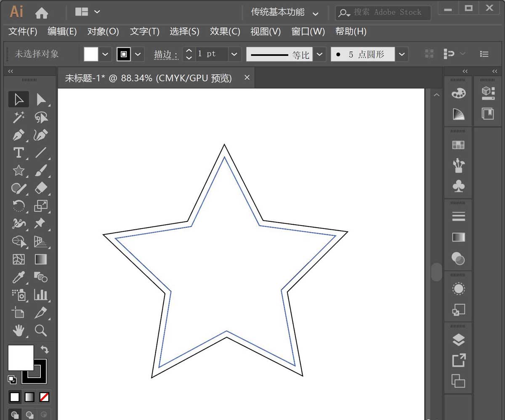Image resolution: width=505 pixels, height=420 pixels.
Task: Choose the Mesh tool
Action: click(19, 259)
